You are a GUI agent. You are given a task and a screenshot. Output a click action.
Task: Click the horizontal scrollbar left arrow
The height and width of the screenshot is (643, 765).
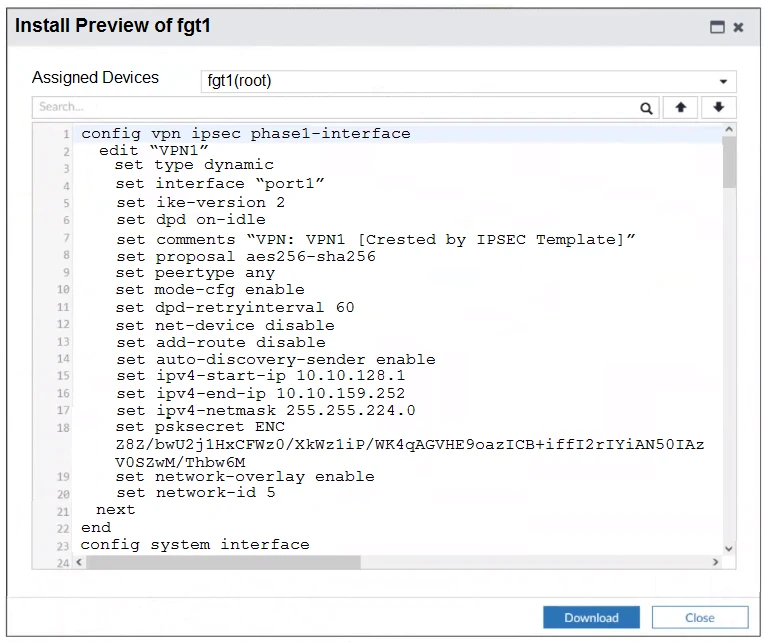coord(80,563)
